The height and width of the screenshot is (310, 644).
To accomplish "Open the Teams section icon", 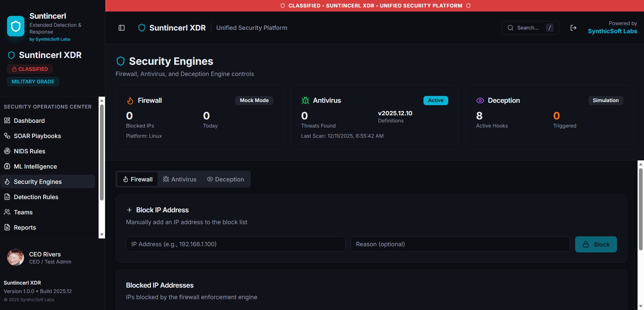I will [7, 212].
